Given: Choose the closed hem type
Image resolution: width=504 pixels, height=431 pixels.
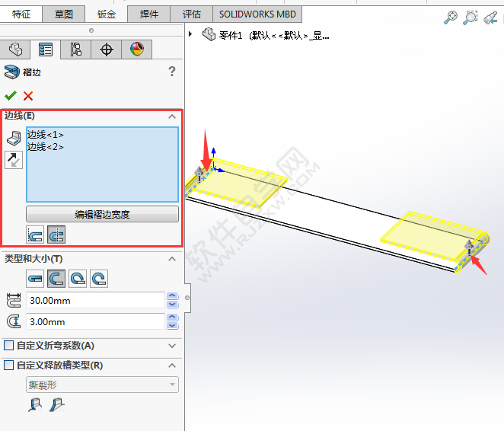Looking at the screenshot, I should [x=35, y=279].
